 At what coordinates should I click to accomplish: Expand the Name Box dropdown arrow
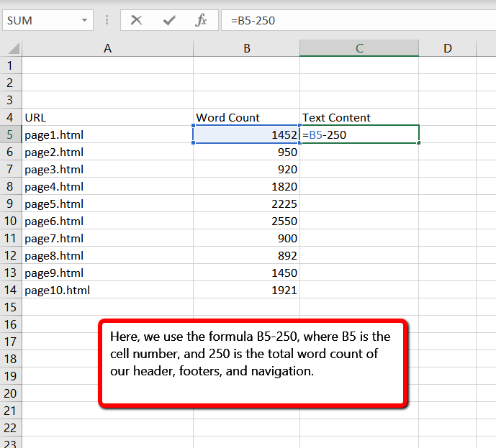click(x=86, y=20)
